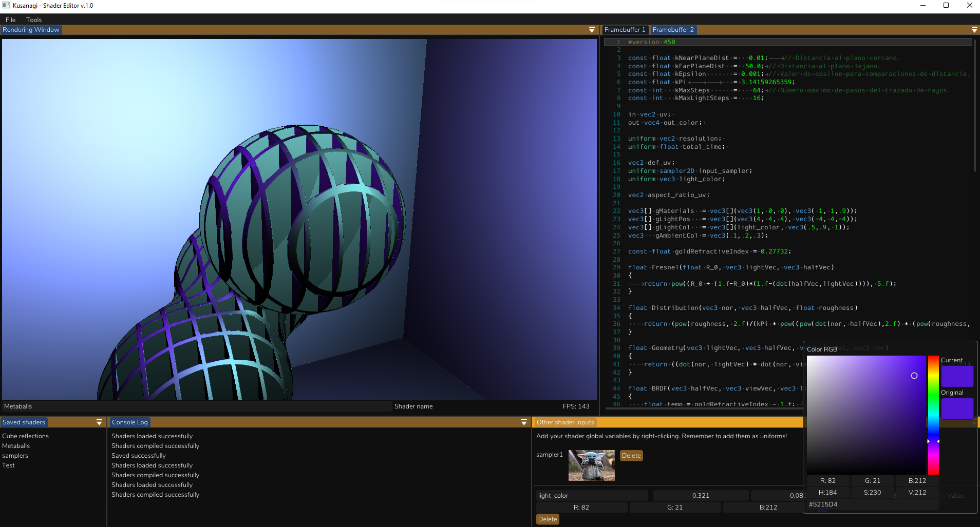Click the 'Shaders compiled successfully' last log line
The image size is (980, 527).
point(155,495)
